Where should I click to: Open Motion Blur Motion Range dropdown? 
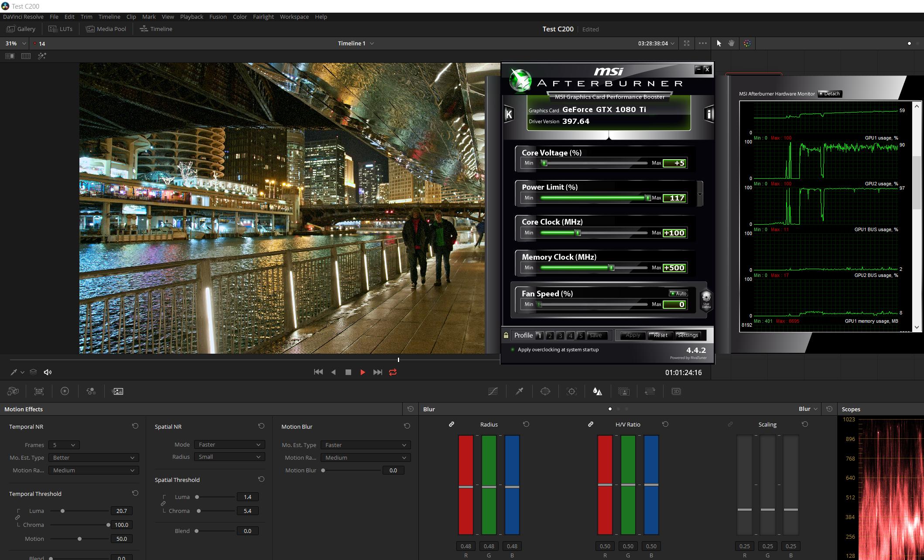pos(366,458)
